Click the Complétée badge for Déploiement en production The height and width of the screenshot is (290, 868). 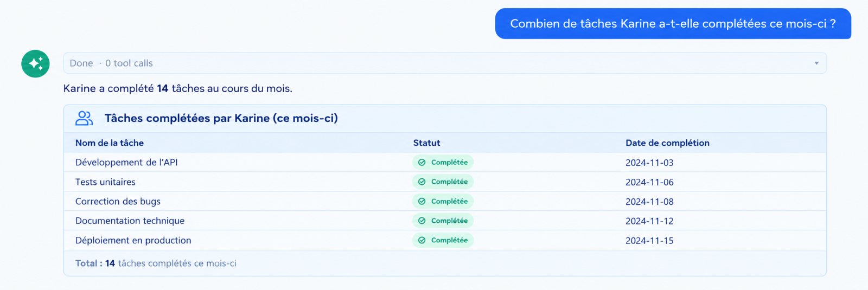(x=443, y=241)
